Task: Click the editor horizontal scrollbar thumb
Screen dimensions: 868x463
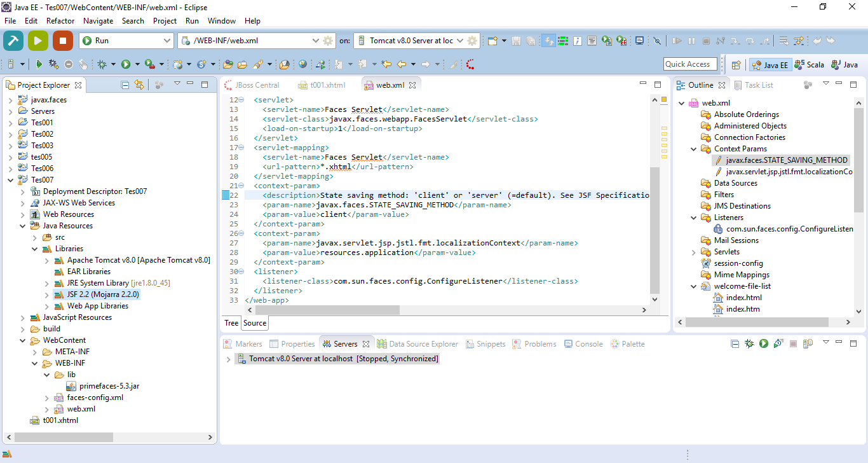Action: (326, 310)
